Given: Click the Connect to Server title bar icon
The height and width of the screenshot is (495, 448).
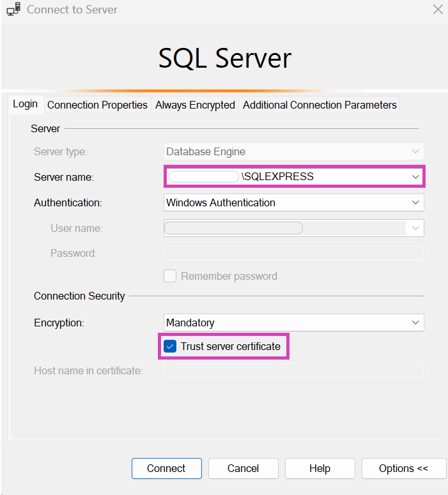Looking at the screenshot, I should [x=13, y=9].
